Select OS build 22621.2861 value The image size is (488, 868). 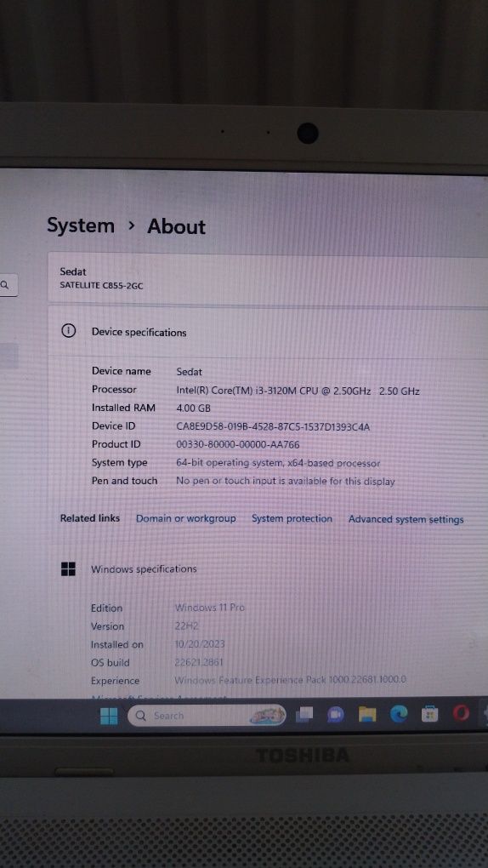pyautogui.click(x=199, y=662)
